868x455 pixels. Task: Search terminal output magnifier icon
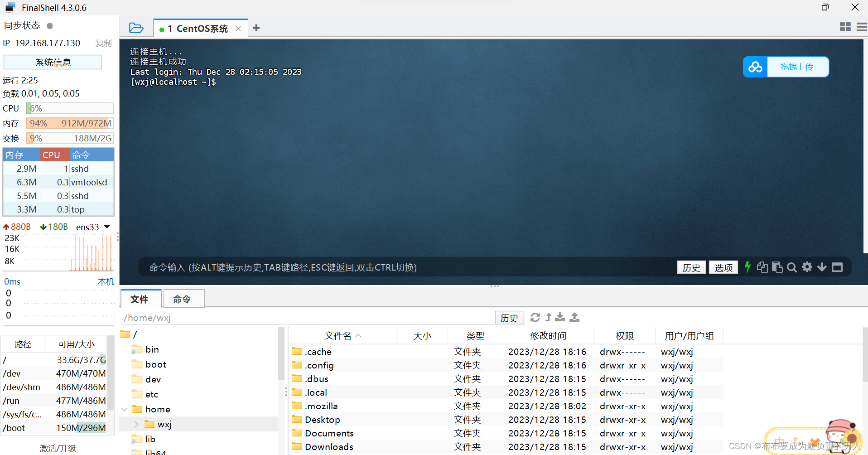(x=792, y=267)
